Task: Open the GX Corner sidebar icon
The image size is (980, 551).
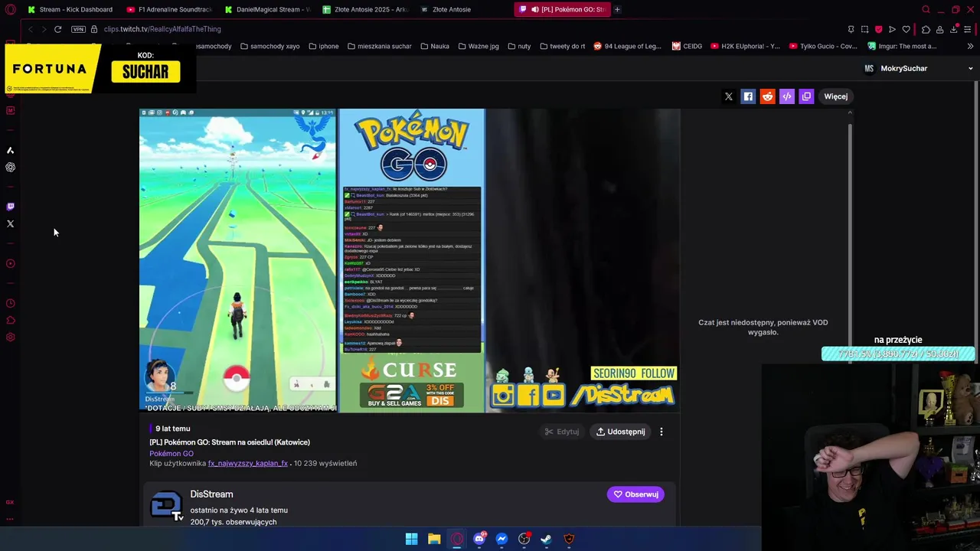Action: click(x=11, y=502)
